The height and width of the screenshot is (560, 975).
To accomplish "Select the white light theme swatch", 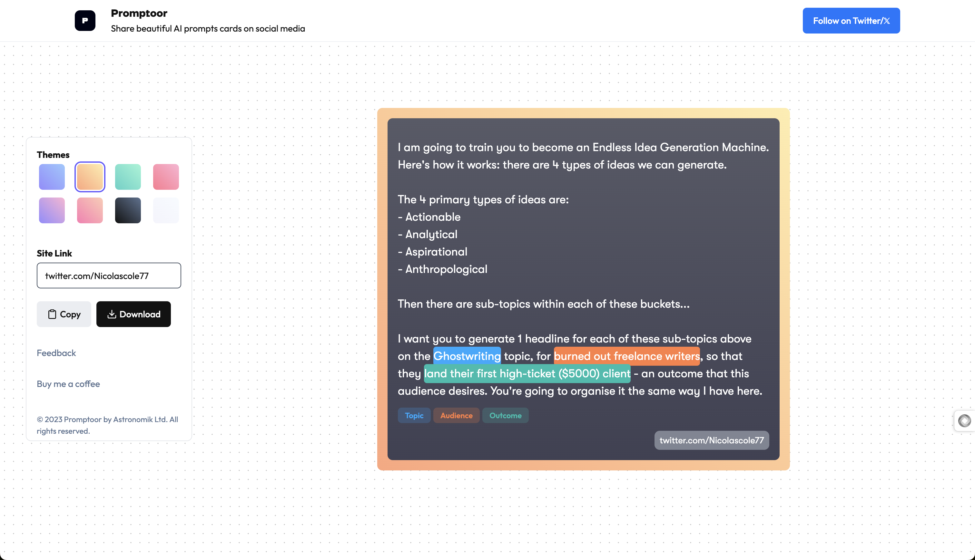I will pyautogui.click(x=166, y=210).
